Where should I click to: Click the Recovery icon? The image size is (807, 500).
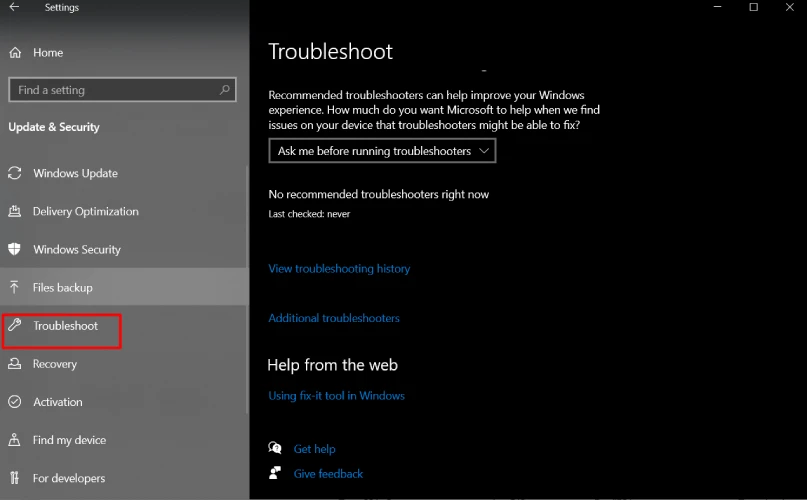point(14,364)
